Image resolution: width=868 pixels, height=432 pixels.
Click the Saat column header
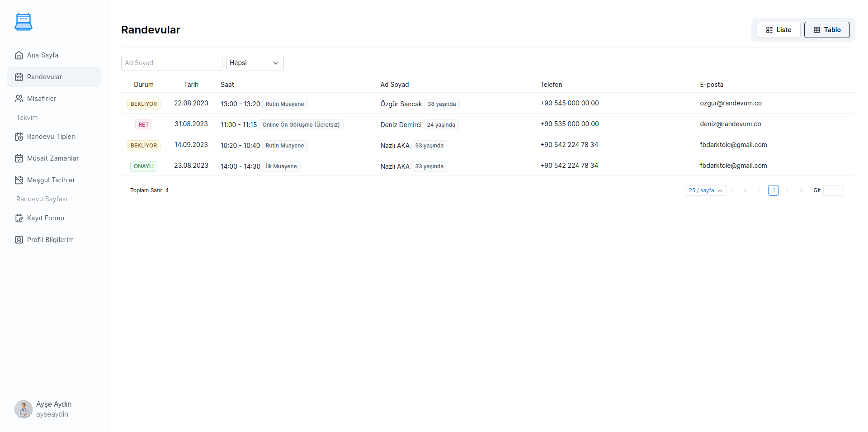point(227,85)
